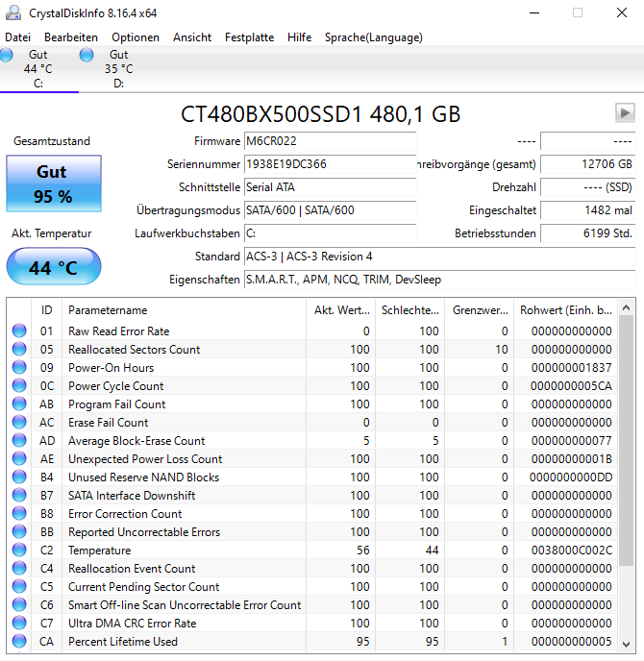
Task: Click status icon of Smart Off-line Scan row
Action: [19, 604]
